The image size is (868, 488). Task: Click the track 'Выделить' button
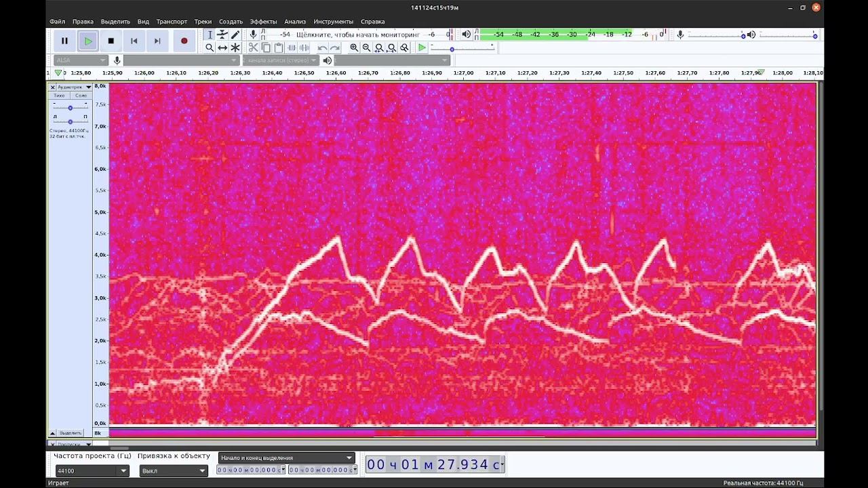(71, 432)
